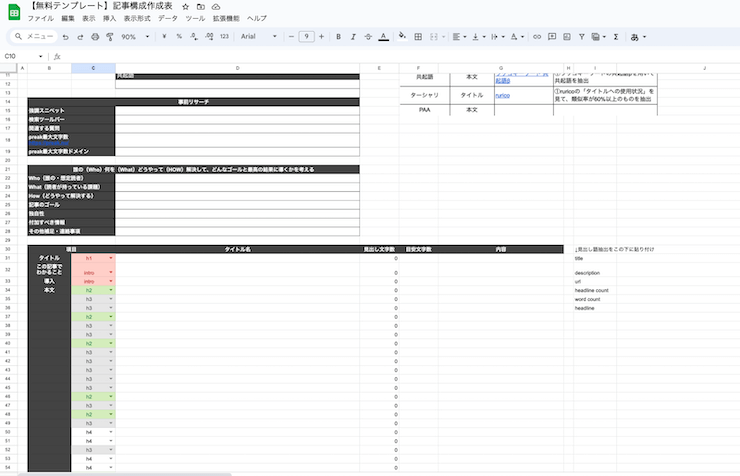Open the あ input tools dropdown
This screenshot has height=476, width=740.
tap(638, 37)
